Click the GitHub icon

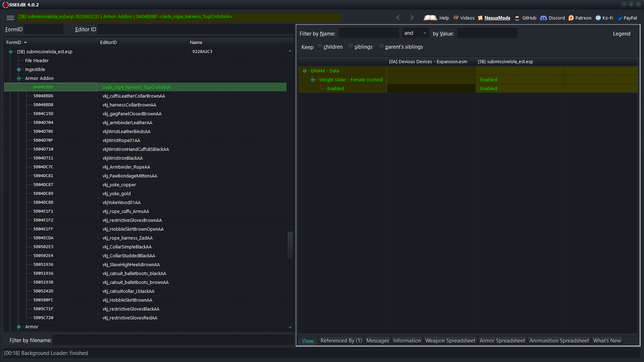pos(517,18)
